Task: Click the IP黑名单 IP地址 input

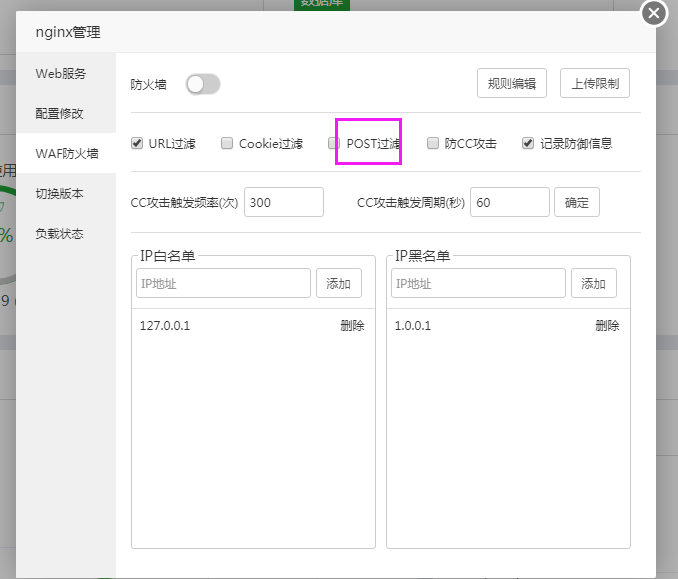Action: coord(478,283)
